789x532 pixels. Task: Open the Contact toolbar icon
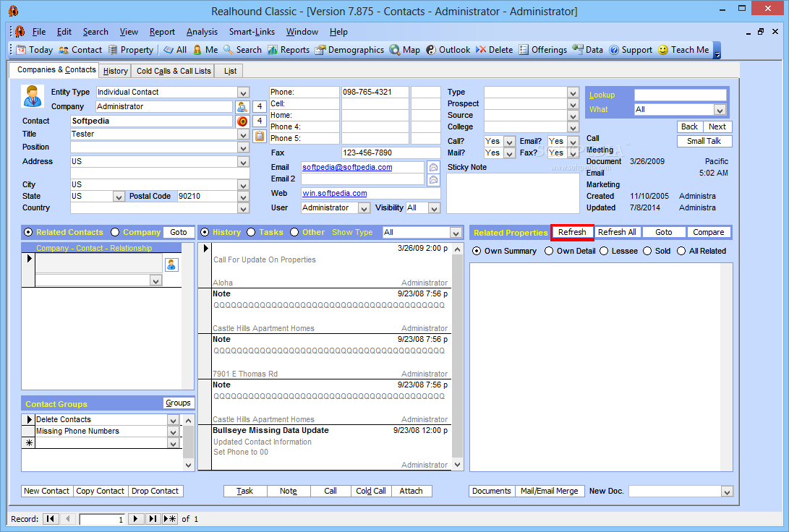[x=80, y=50]
